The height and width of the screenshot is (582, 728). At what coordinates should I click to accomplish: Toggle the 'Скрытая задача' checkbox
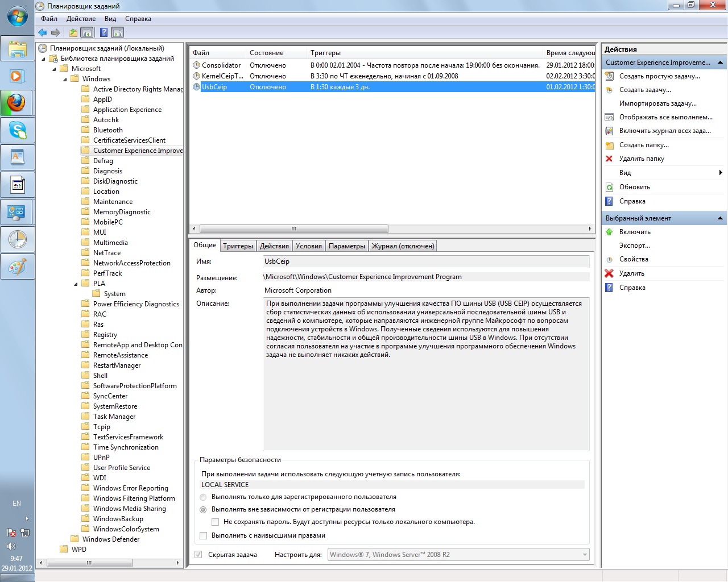coord(198,555)
